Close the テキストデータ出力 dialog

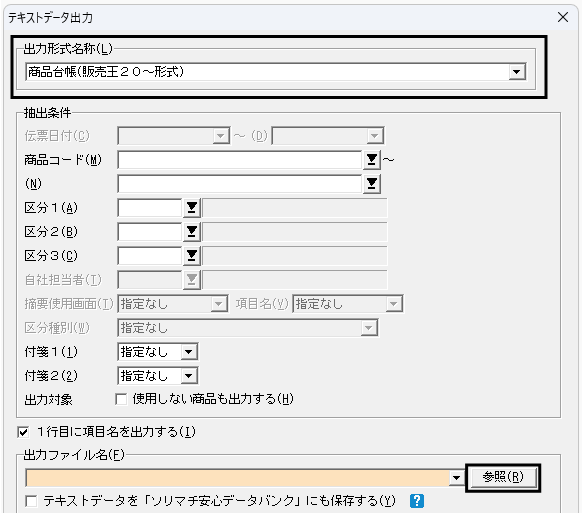click(x=563, y=17)
